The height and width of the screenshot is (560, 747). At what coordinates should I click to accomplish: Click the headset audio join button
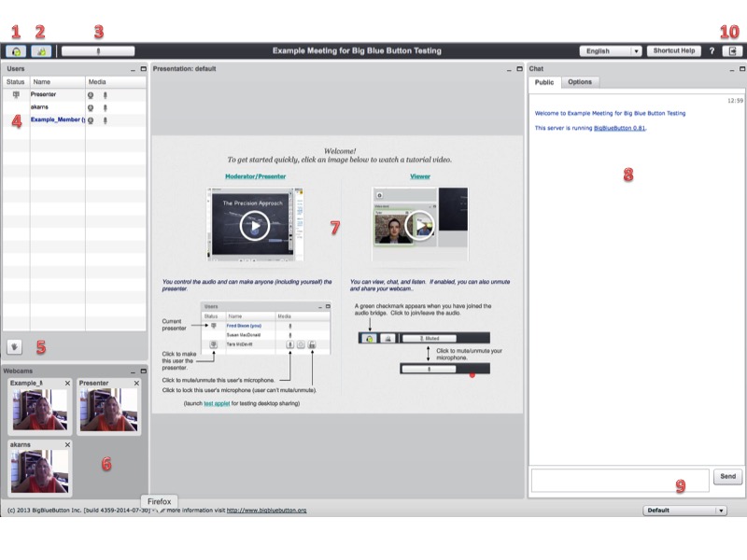click(x=16, y=51)
